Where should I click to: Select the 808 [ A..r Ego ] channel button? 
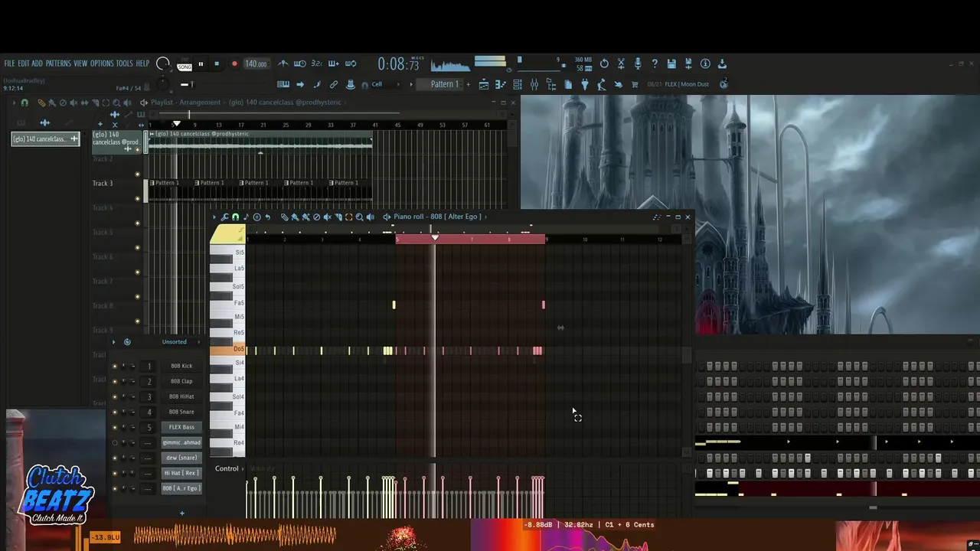click(181, 488)
